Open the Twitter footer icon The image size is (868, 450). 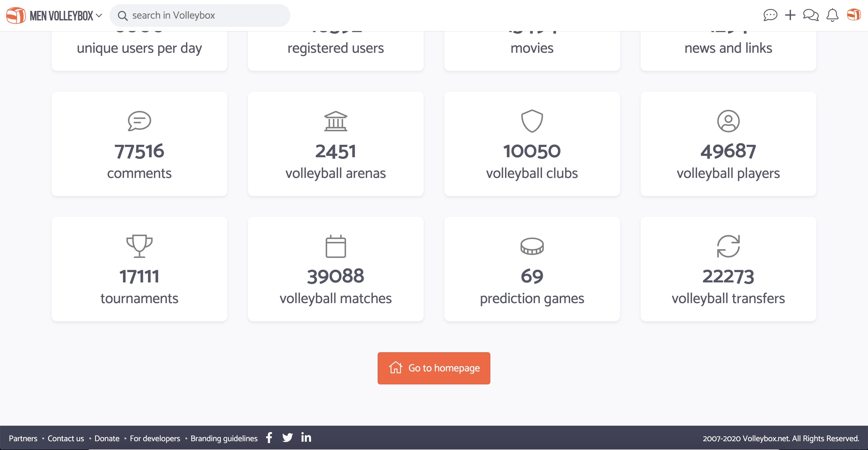pos(288,438)
